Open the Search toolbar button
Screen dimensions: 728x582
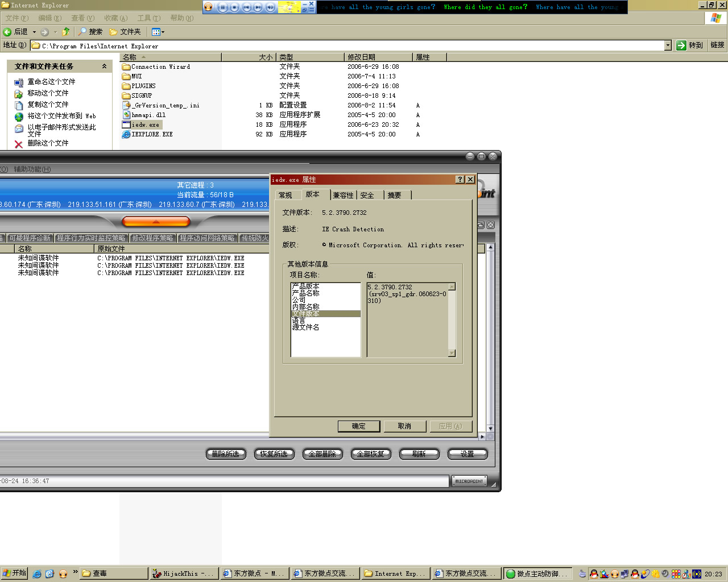(x=90, y=32)
